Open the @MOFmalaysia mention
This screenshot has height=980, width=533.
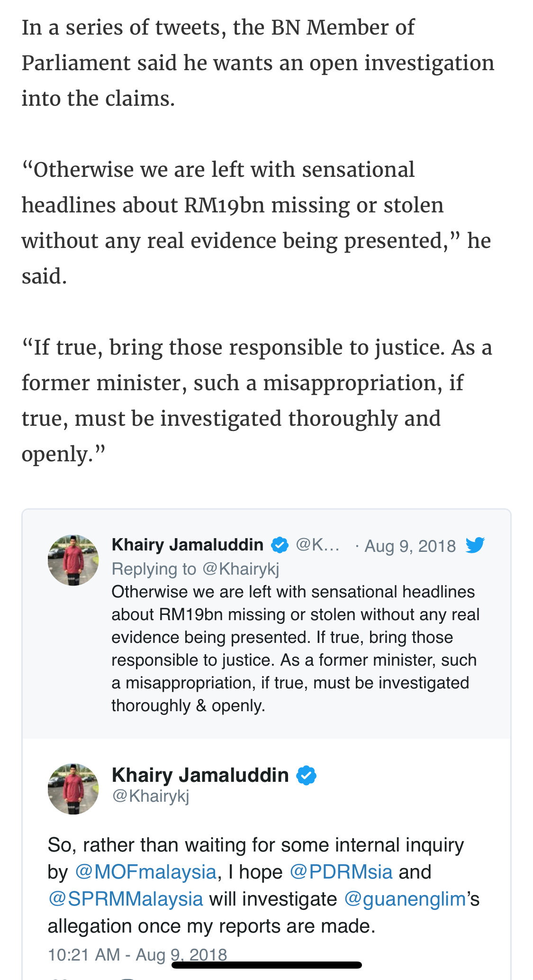145,872
